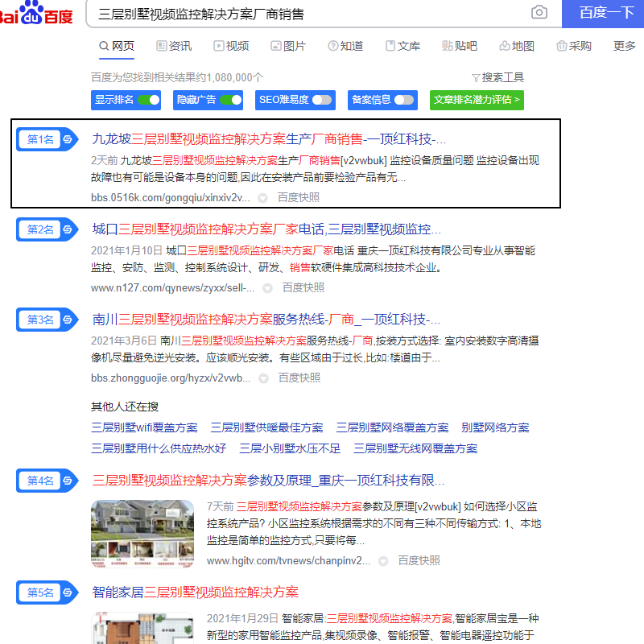This screenshot has height=644, width=644.
Task: Open the 采购 tab
Action: [574, 46]
